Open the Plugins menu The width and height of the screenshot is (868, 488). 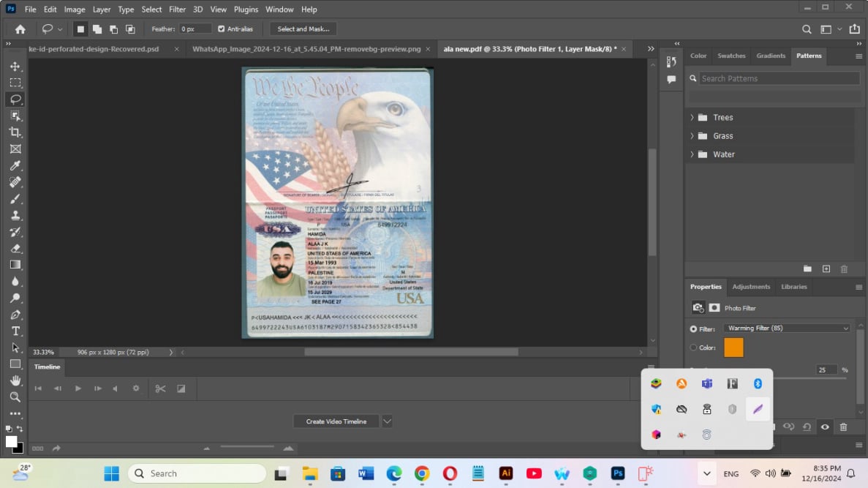coord(246,10)
